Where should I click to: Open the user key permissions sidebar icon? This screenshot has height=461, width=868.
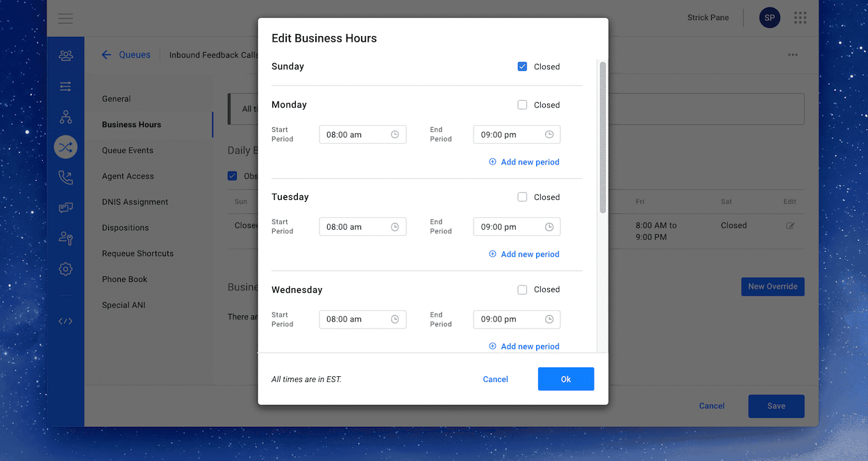coord(66,238)
